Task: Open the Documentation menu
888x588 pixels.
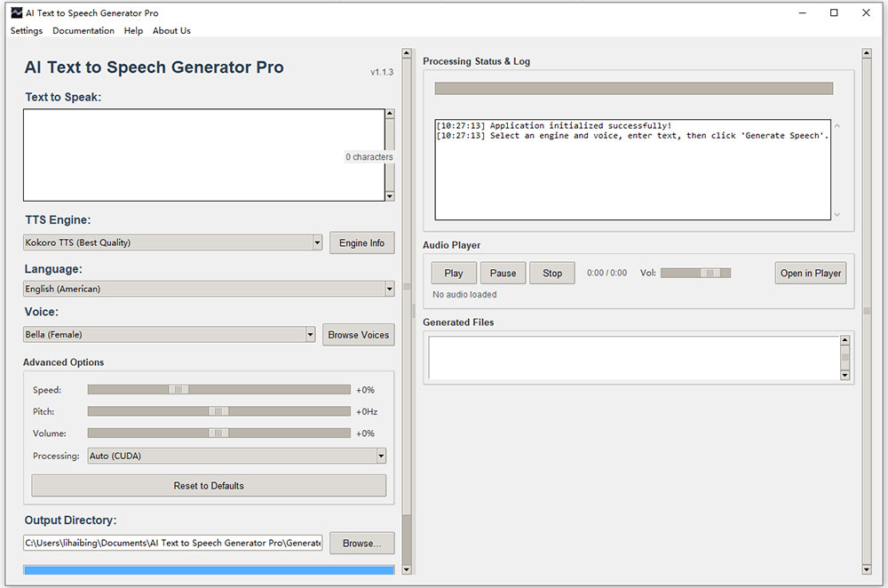Action: 83,30
